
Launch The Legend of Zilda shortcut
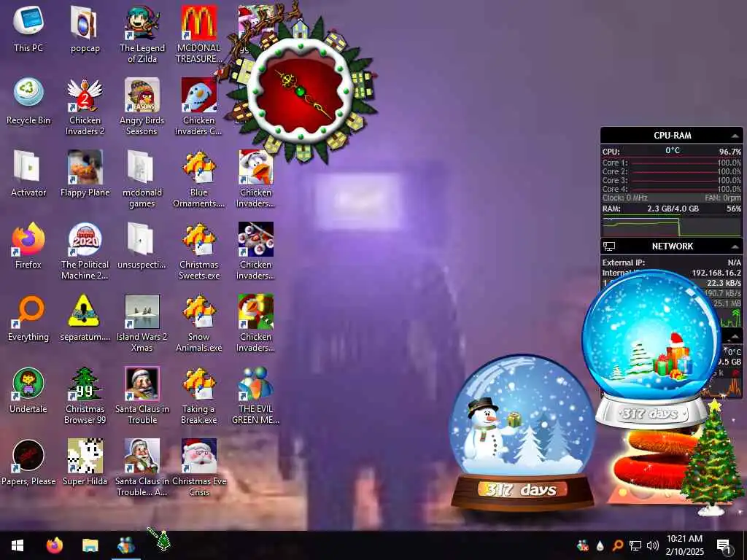click(x=142, y=34)
